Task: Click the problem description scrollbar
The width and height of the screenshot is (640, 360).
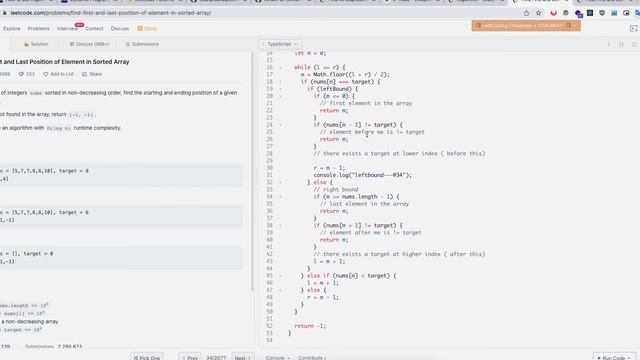Action: 252,171
